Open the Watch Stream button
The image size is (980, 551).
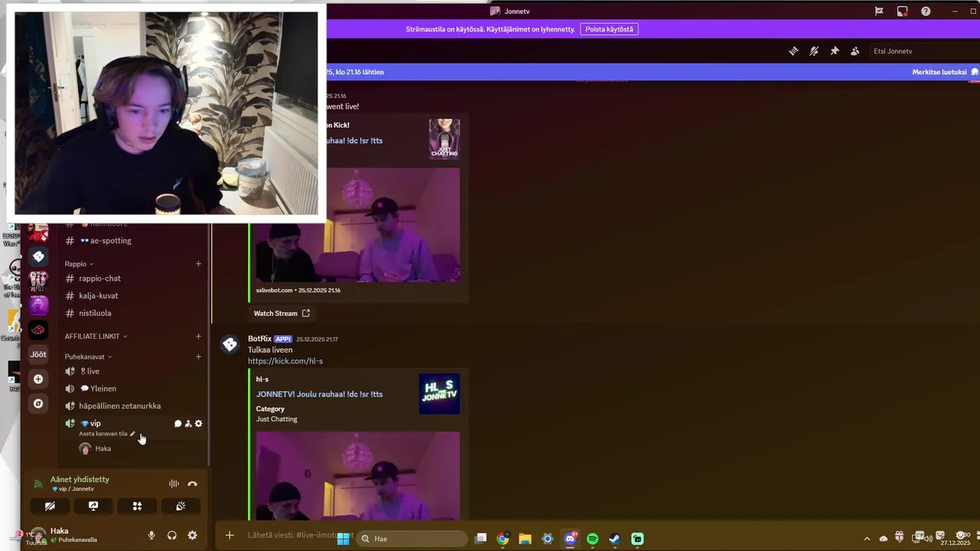[282, 313]
